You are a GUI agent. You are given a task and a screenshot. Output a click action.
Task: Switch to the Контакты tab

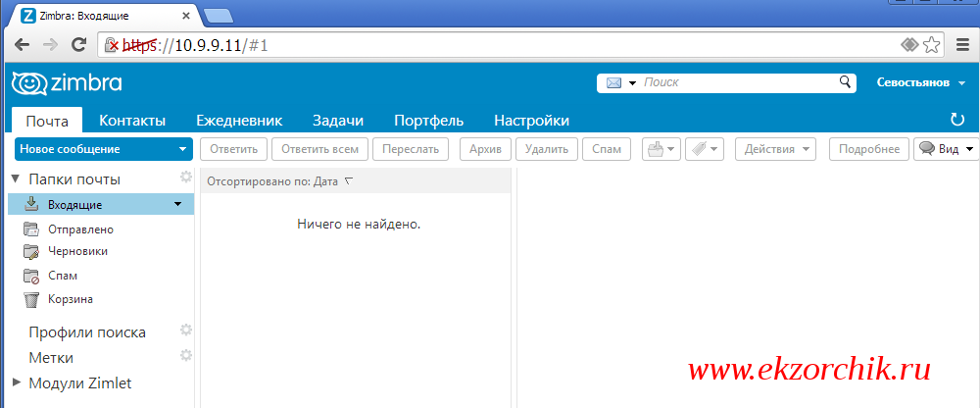tap(132, 121)
